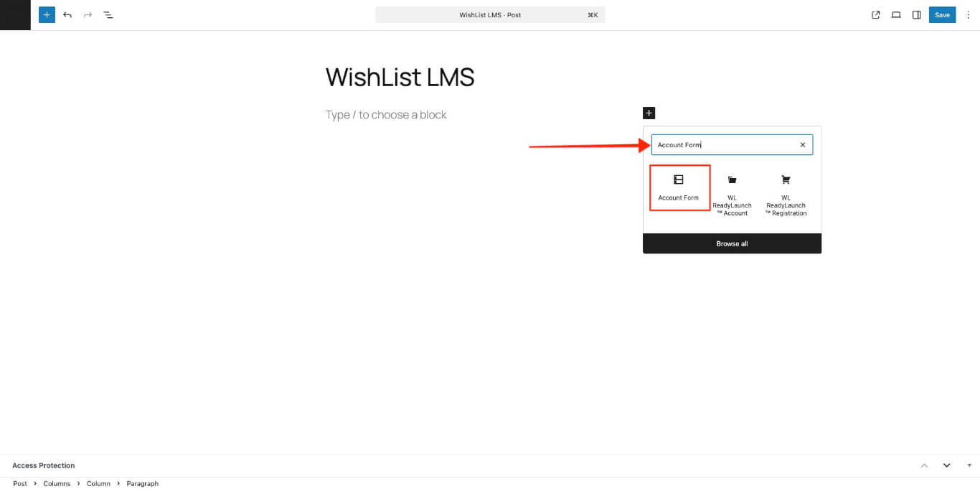
Task: Redo the last undone change
Action: [x=88, y=14]
